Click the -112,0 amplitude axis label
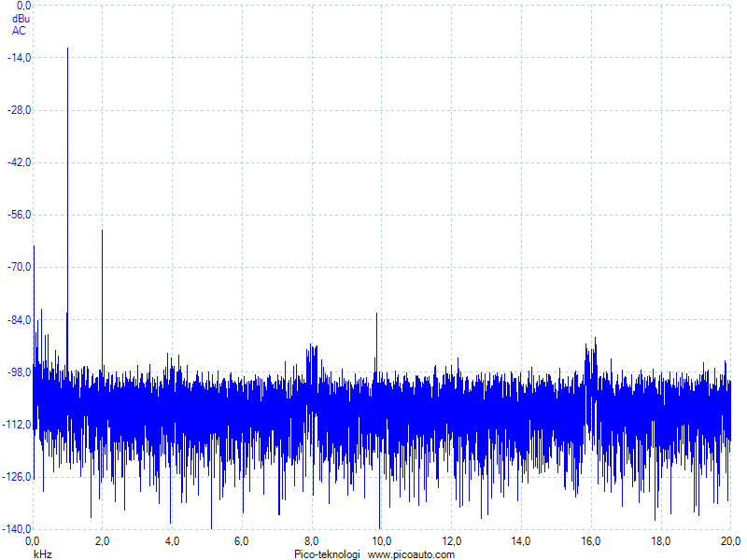Screen dimensions: 747x560 pos(17,425)
